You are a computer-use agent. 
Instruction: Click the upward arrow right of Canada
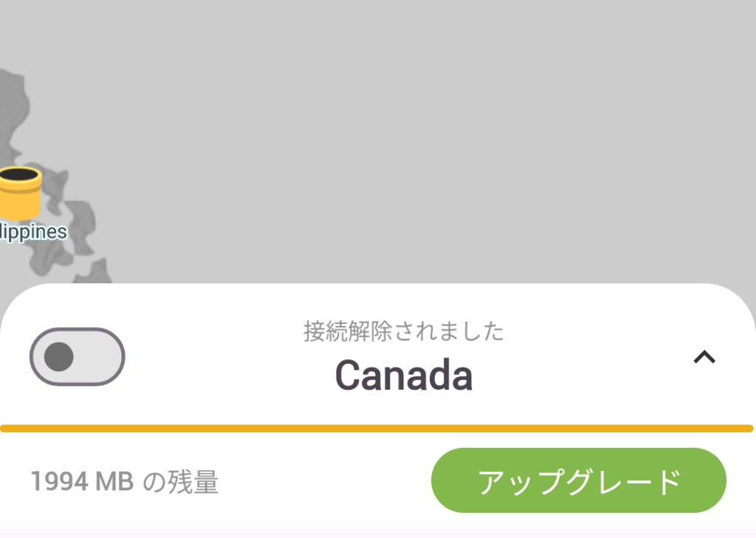[704, 356]
